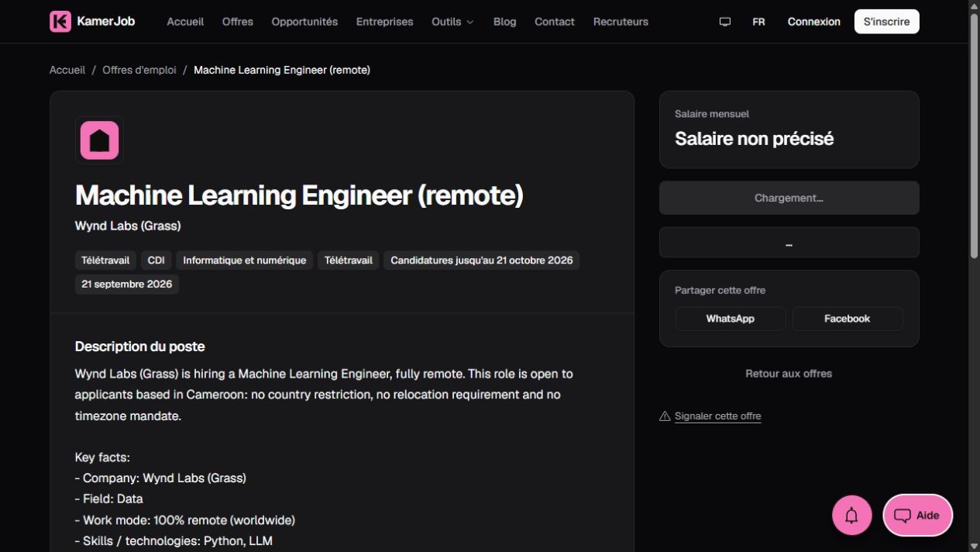This screenshot has width=980, height=552.
Task: Click Signaler cette offre link
Action: pos(718,416)
